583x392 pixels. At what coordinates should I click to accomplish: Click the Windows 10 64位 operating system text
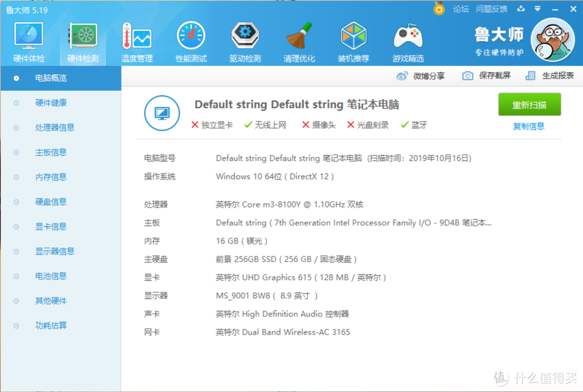(x=275, y=176)
